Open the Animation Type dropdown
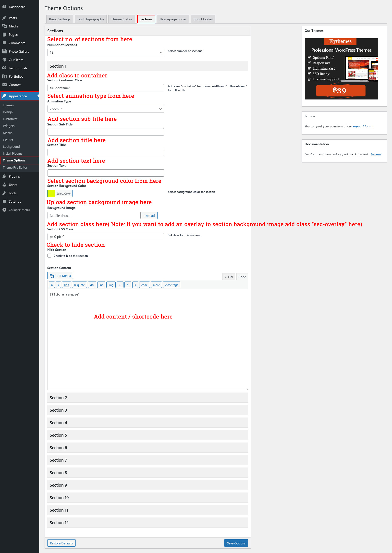Image resolution: width=392 pixels, height=553 pixels. [x=106, y=109]
